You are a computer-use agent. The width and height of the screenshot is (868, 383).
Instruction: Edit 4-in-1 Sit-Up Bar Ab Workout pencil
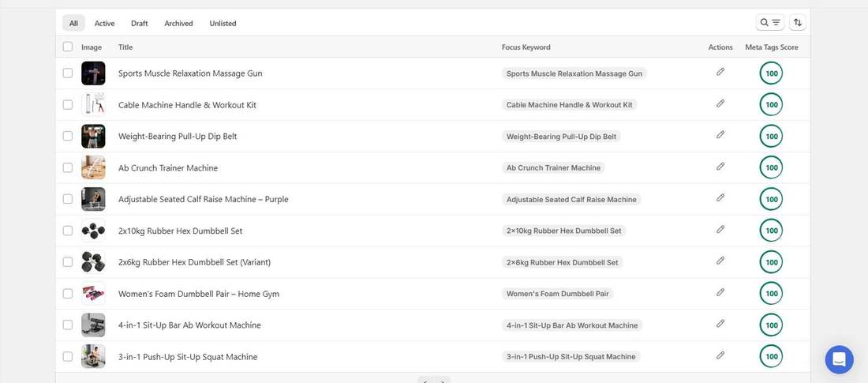click(x=720, y=324)
